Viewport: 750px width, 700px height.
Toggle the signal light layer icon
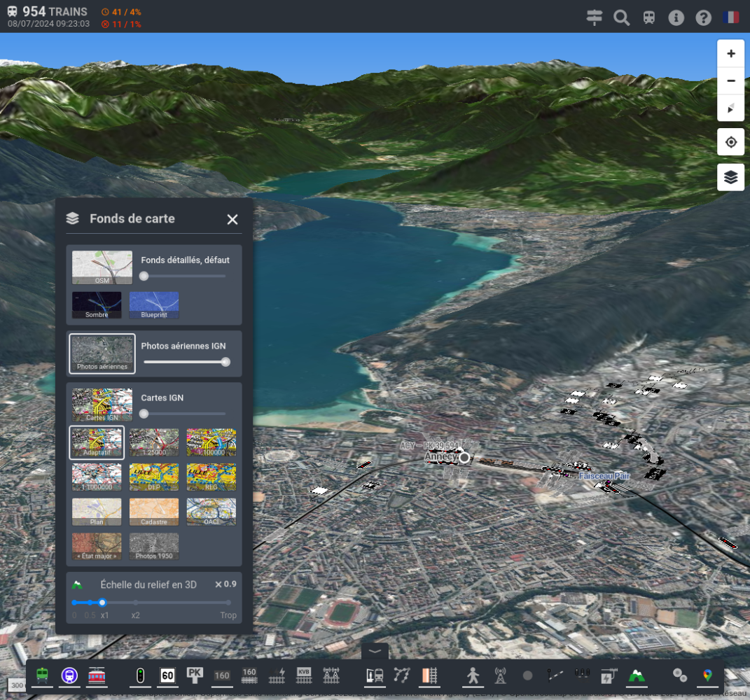[x=140, y=675]
